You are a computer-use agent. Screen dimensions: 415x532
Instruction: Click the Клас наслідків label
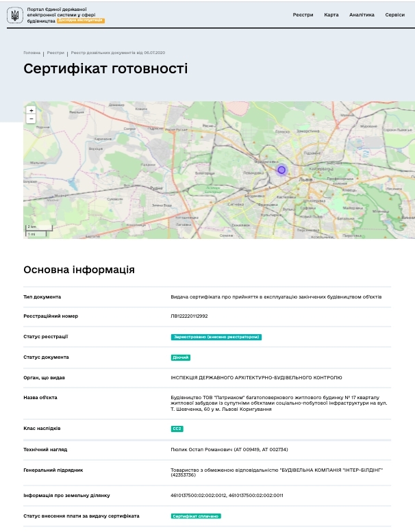(x=42, y=428)
